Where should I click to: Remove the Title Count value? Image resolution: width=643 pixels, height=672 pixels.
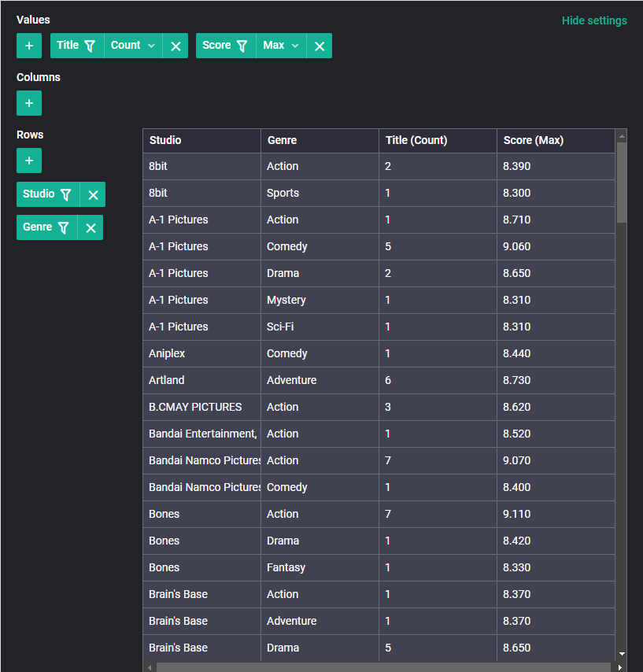pyautogui.click(x=176, y=46)
